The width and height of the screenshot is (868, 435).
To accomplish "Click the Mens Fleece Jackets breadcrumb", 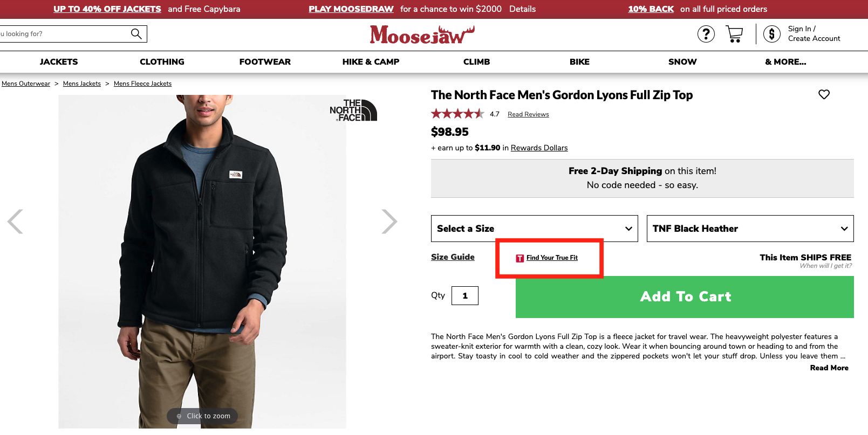I will [142, 84].
